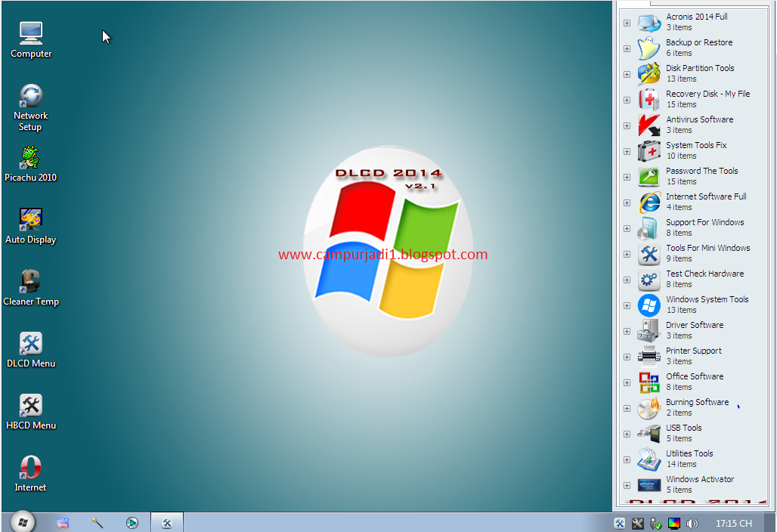
Task: Select the Windows Activator icon
Action: (649, 486)
